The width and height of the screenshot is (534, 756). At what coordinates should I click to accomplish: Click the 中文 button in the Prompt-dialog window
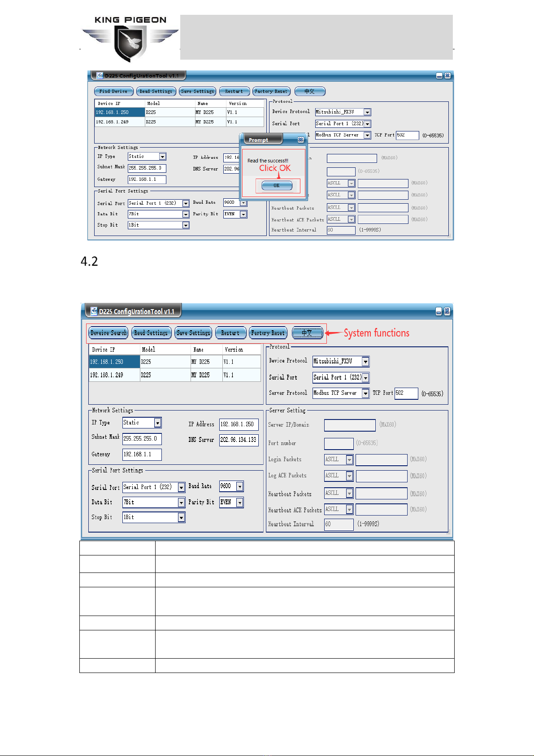tap(310, 92)
